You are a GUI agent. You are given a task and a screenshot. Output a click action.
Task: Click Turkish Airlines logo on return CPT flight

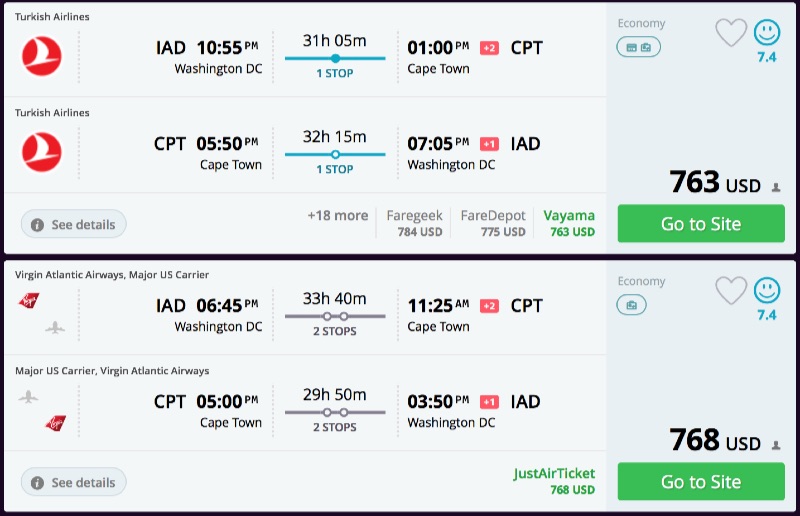(42, 153)
